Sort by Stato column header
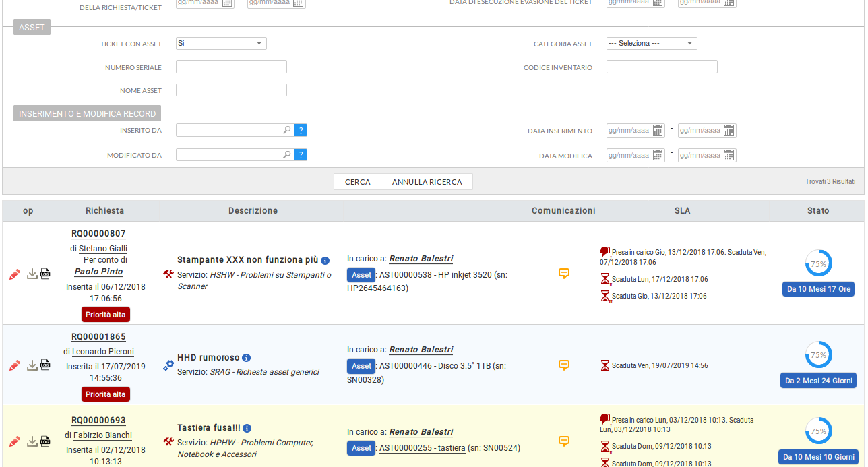This screenshot has height=467, width=868. tap(818, 211)
